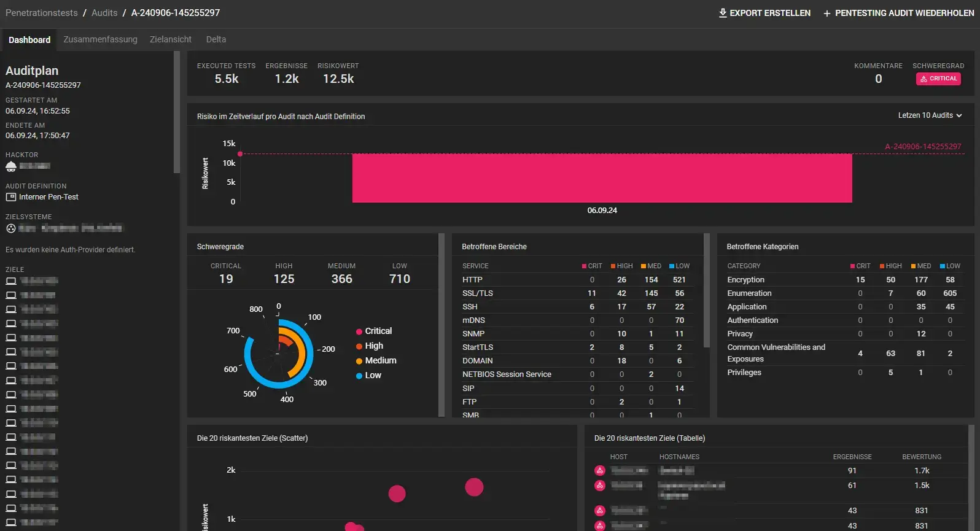Click the Ergebnisse column header in table
This screenshot has height=531, width=980.
pos(852,457)
